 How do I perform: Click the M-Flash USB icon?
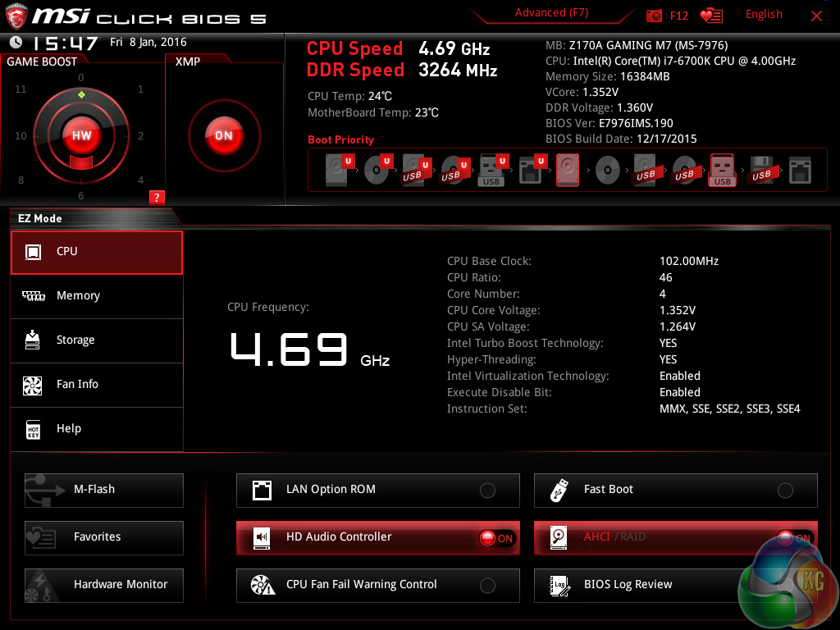click(44, 491)
